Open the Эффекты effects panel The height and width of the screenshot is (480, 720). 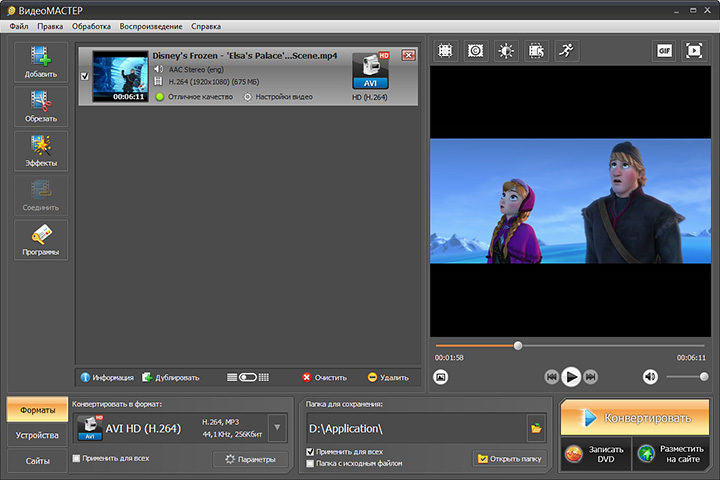point(41,151)
